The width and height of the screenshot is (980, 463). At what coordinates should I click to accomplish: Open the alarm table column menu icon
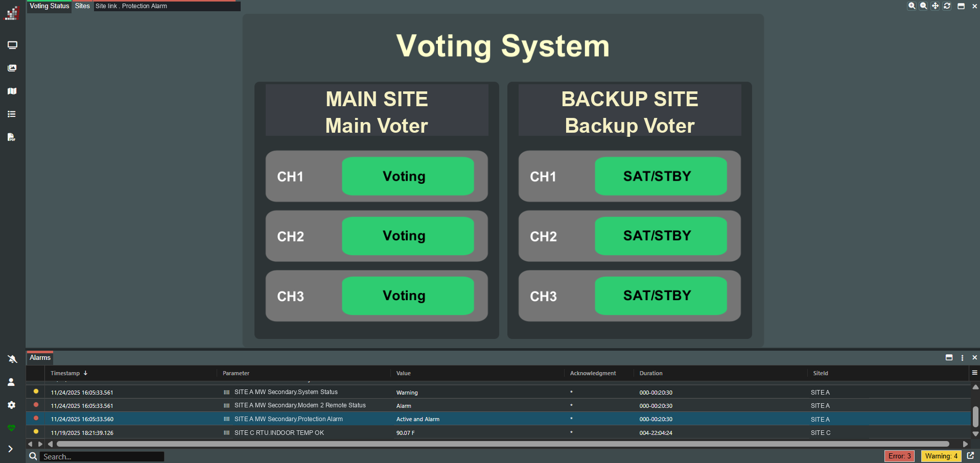[x=975, y=373]
